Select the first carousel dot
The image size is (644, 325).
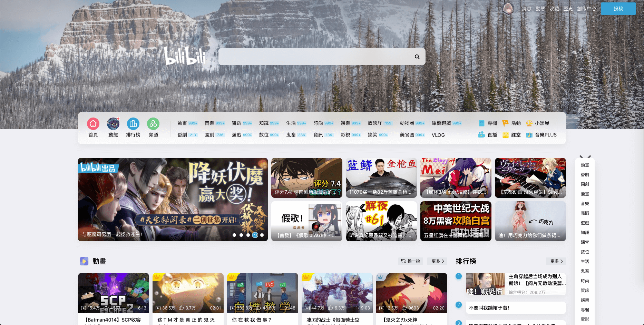234,235
